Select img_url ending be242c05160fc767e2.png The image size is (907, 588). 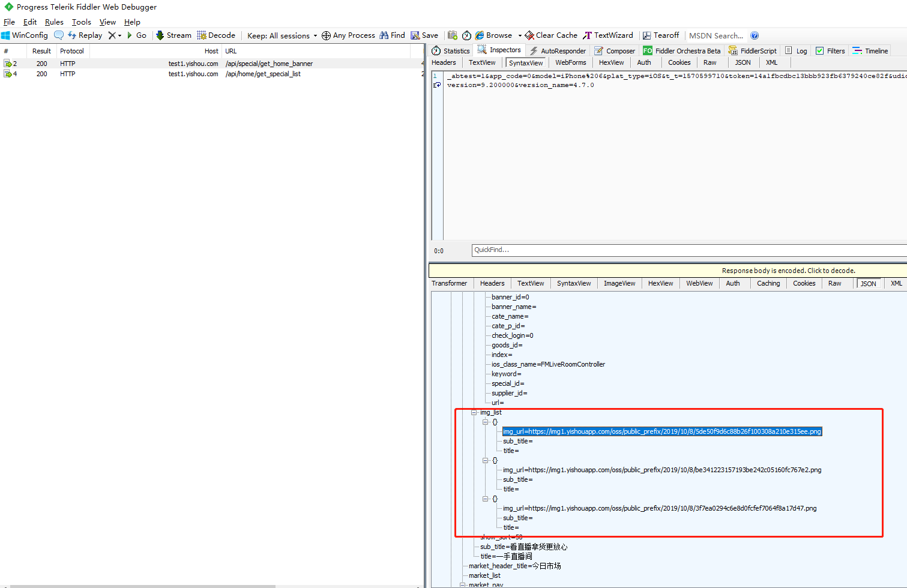coord(662,470)
